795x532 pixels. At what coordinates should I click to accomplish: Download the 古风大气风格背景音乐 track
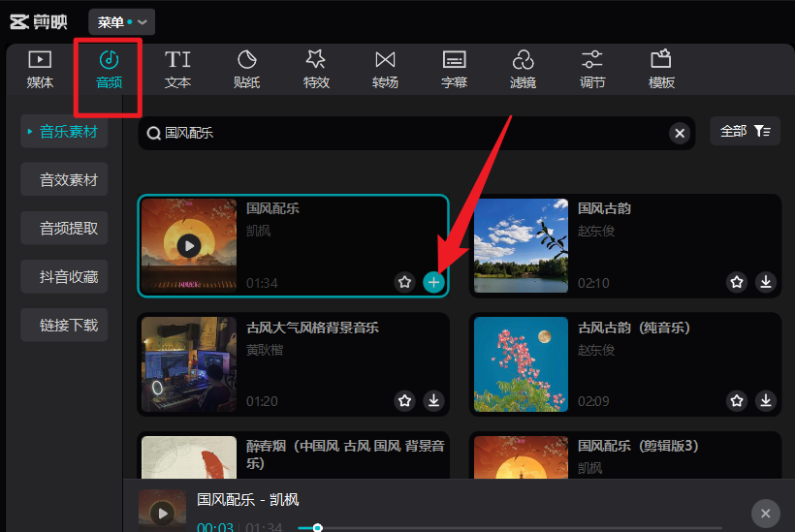pyautogui.click(x=433, y=401)
